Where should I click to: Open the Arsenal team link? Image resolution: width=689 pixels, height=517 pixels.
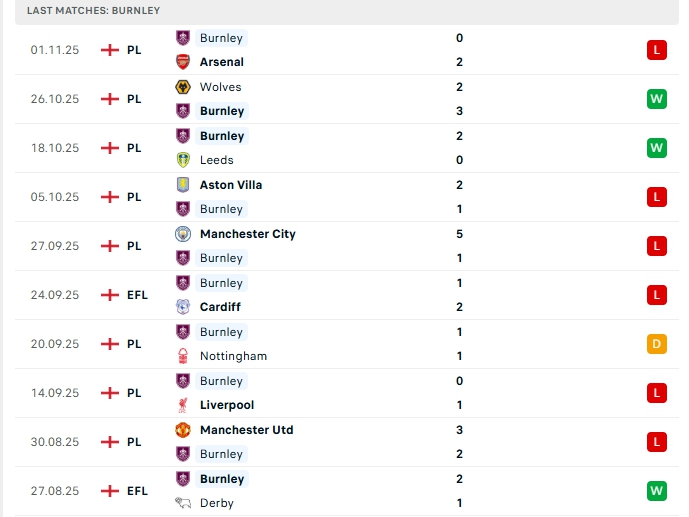point(221,62)
